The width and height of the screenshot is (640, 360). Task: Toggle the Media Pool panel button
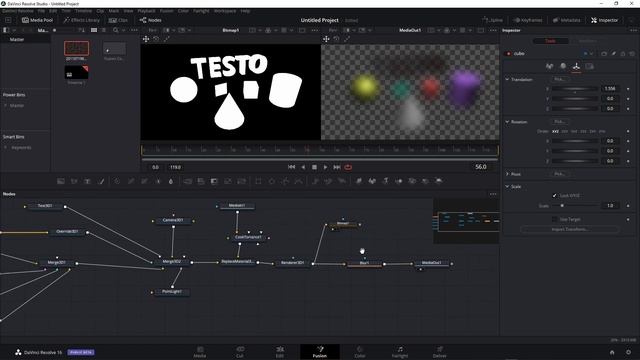click(37, 20)
